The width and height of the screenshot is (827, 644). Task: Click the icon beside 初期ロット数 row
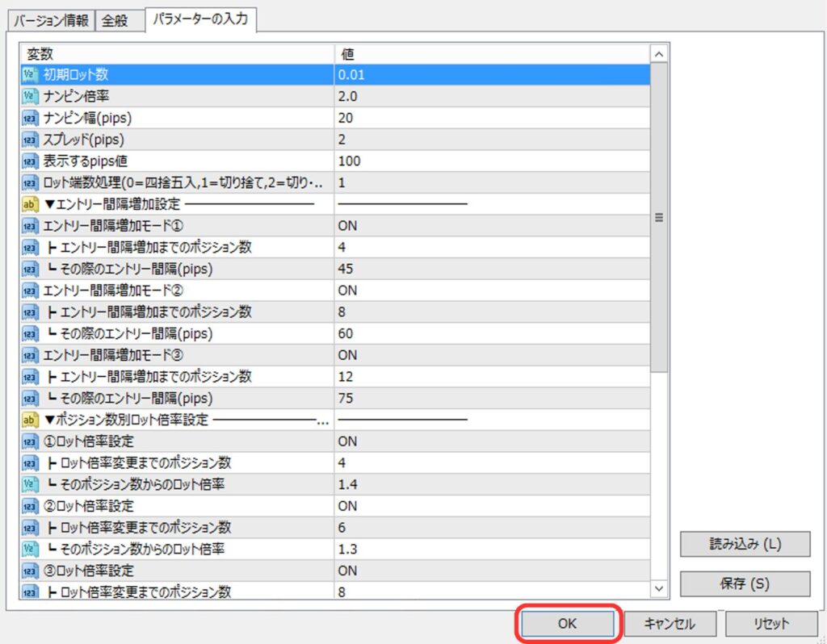(x=30, y=75)
